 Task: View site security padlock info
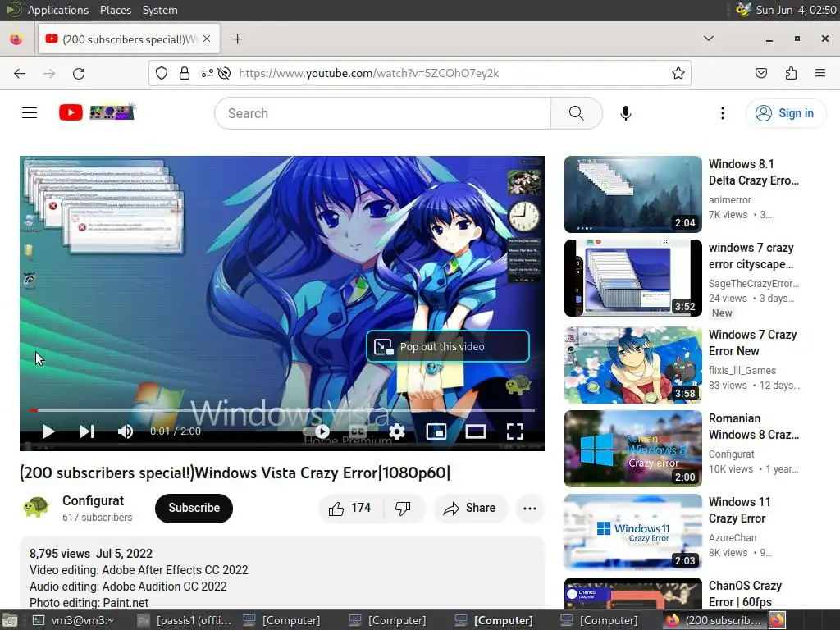[185, 73]
